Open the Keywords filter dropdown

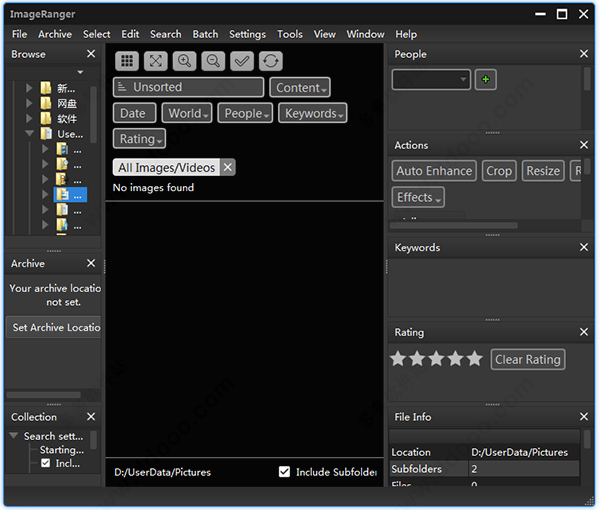(313, 113)
